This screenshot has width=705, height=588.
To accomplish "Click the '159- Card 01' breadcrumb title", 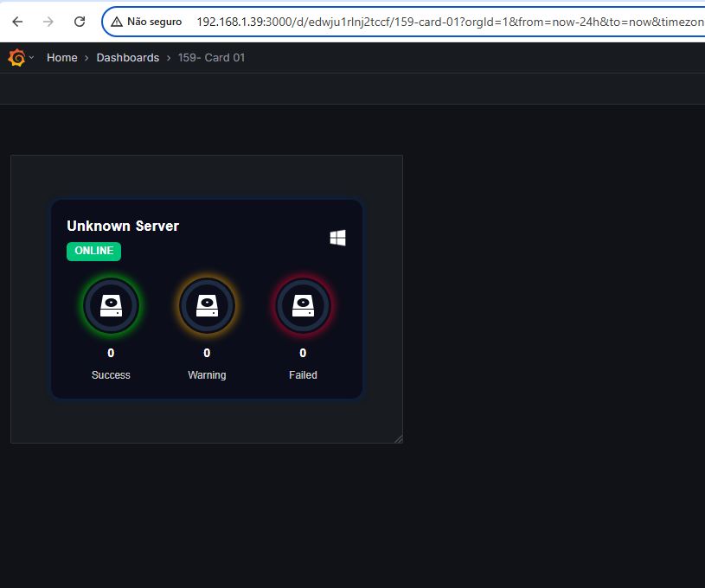I will tap(211, 58).
